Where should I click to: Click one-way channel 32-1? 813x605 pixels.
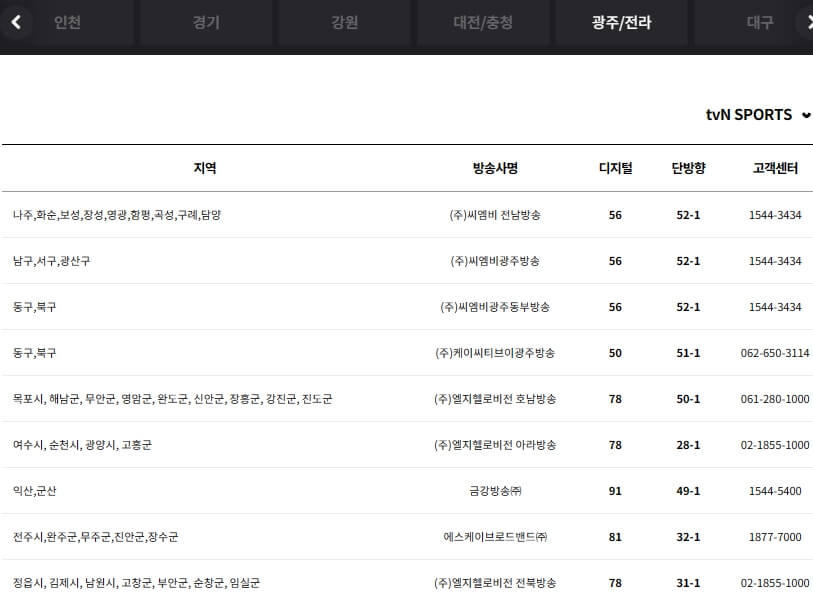point(689,537)
